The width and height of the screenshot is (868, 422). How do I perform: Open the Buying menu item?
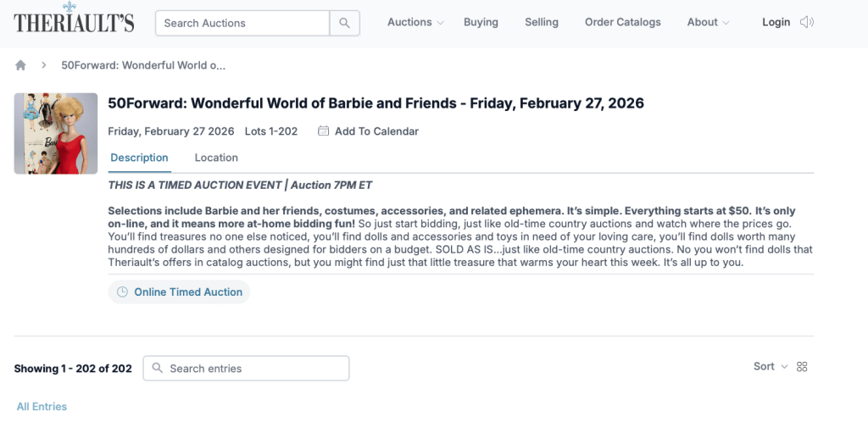[x=481, y=23]
